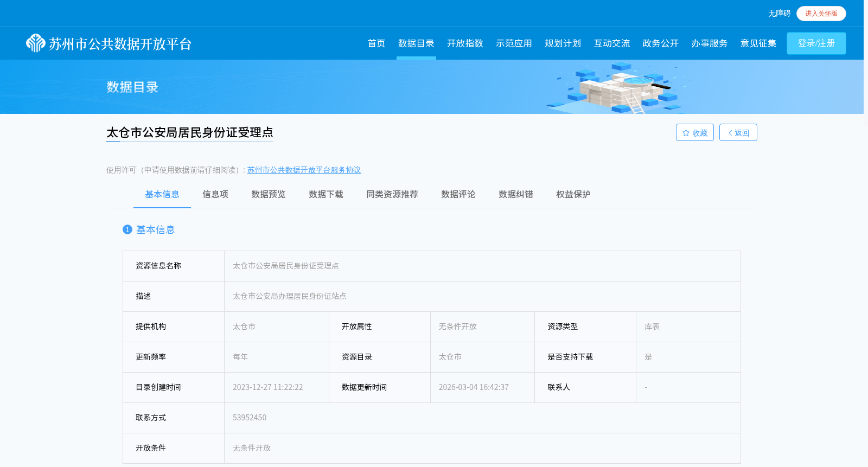868x467 pixels.
Task: Open the 苏州市公共数据开放平台服务协议 link
Action: [304, 170]
